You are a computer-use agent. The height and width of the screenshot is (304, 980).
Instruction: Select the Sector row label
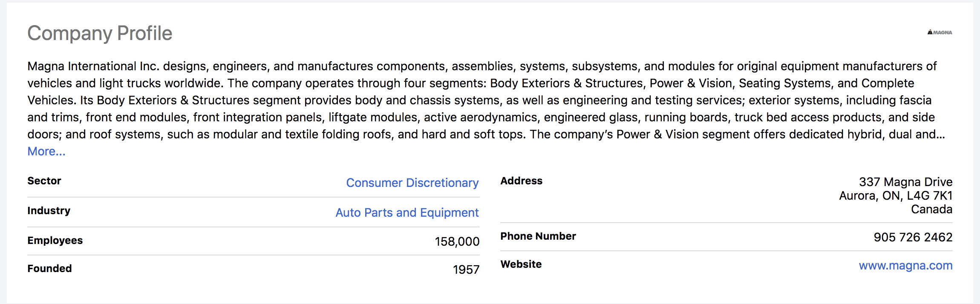pos(44,181)
